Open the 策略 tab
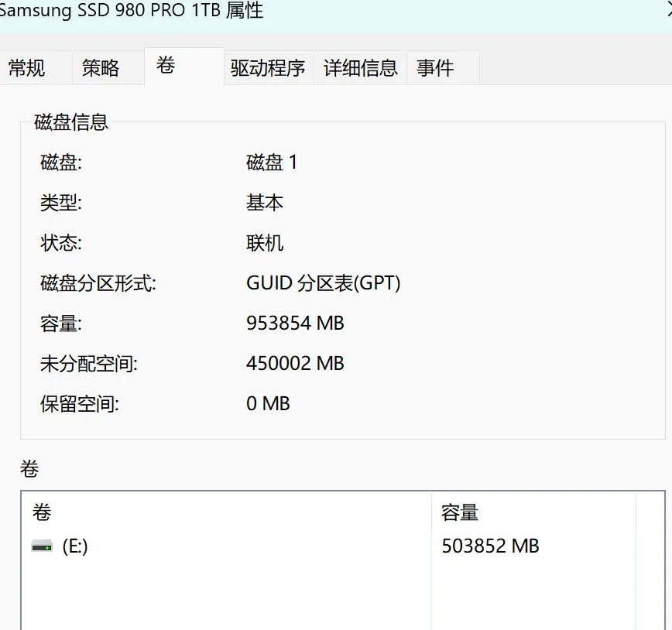The image size is (672, 630). pyautogui.click(x=108, y=67)
